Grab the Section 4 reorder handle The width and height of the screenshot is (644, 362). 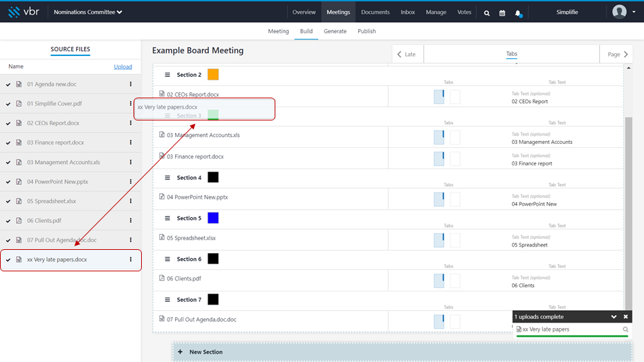[x=167, y=177]
